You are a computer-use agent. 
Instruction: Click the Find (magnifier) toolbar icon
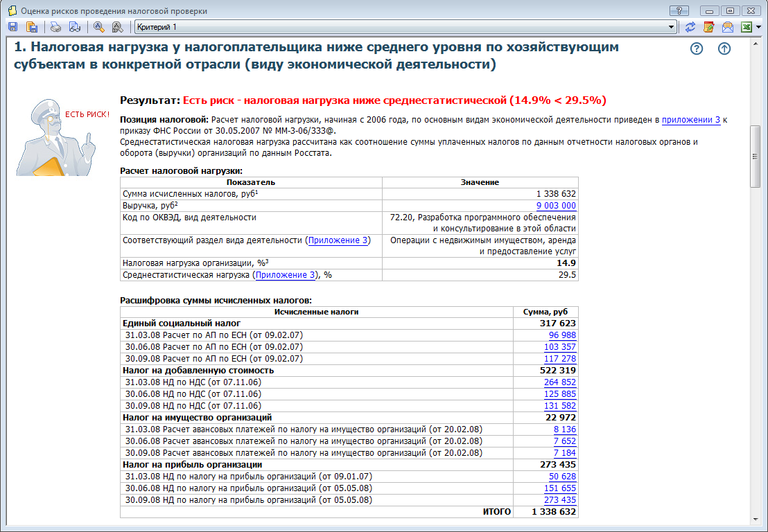tap(99, 27)
